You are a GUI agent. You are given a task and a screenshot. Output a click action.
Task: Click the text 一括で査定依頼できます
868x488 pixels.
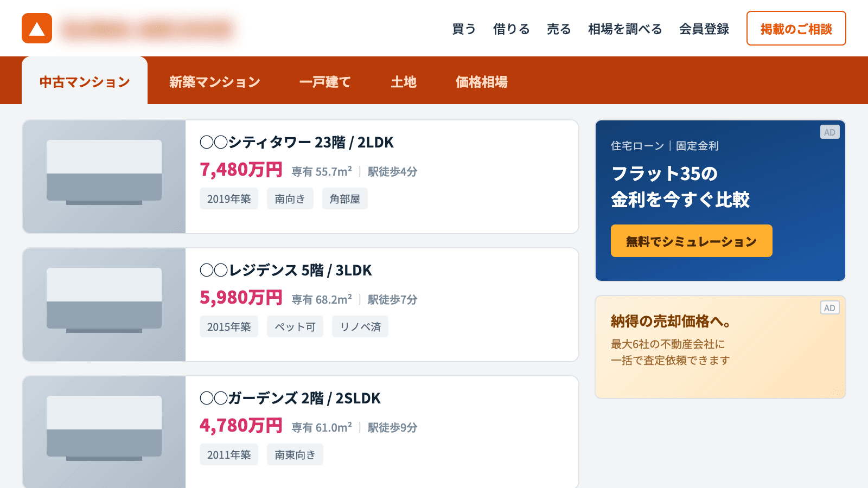click(x=671, y=360)
